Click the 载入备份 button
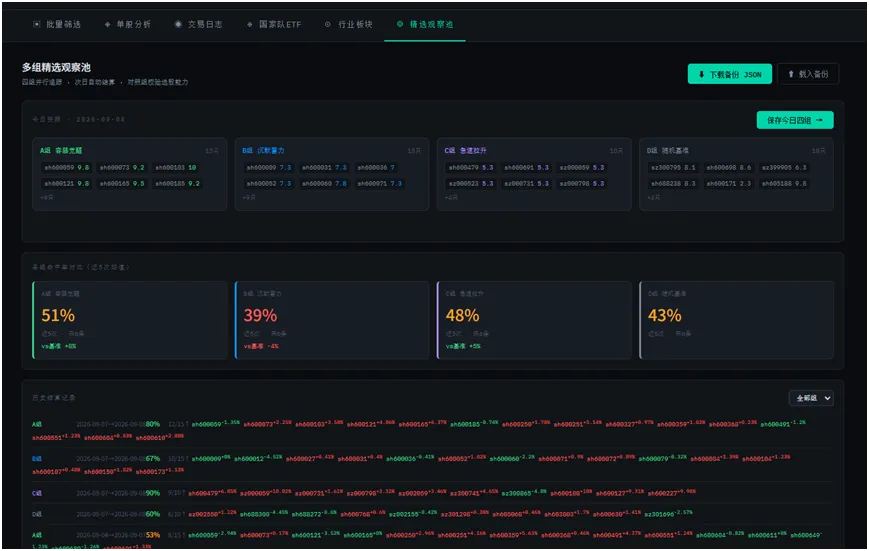Image resolution: width=869 pixels, height=551 pixels. (808, 74)
